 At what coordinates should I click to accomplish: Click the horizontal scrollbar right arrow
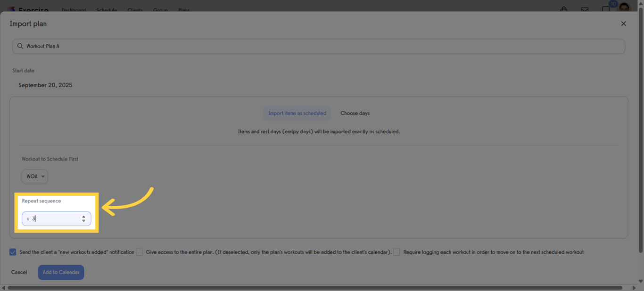pyautogui.click(x=634, y=288)
